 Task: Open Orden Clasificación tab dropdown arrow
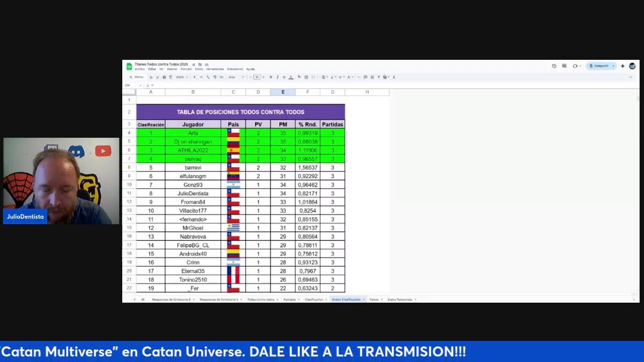click(x=364, y=299)
